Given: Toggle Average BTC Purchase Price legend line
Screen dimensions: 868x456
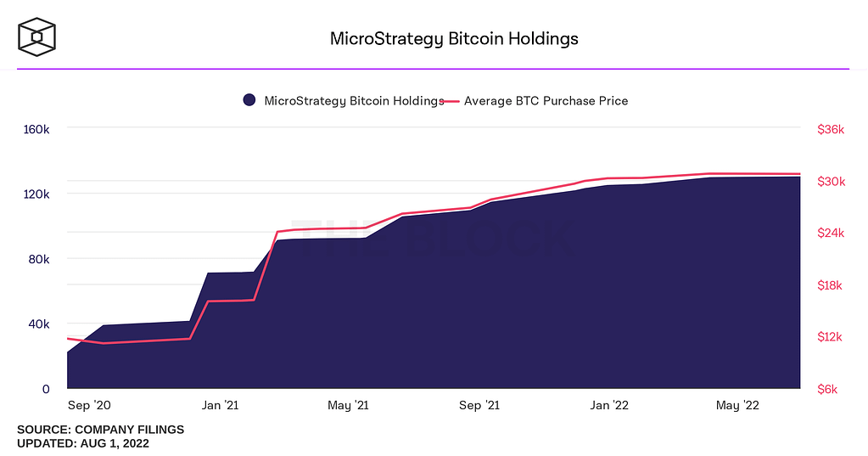Looking at the screenshot, I should (x=451, y=100).
